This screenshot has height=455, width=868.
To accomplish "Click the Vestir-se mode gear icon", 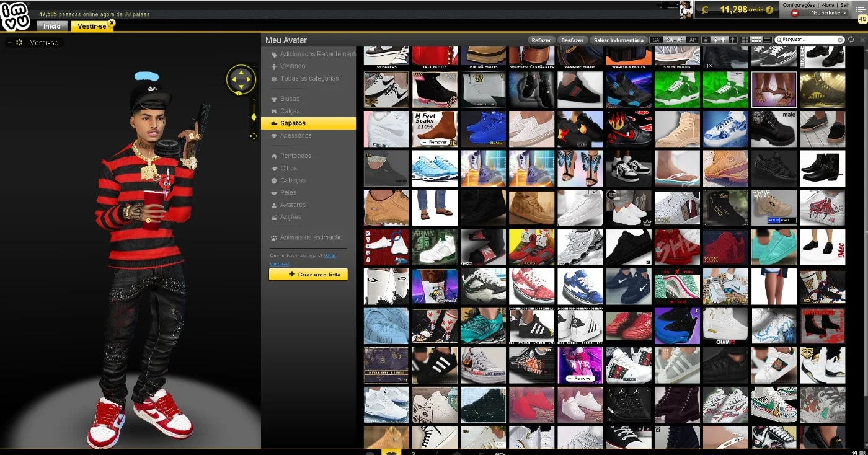I will coord(19,42).
